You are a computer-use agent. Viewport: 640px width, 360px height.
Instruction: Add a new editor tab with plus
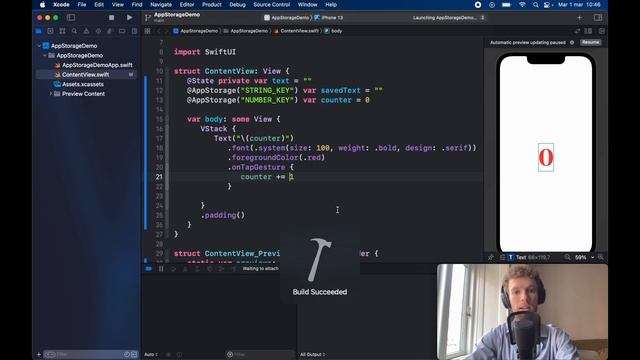coord(580,18)
